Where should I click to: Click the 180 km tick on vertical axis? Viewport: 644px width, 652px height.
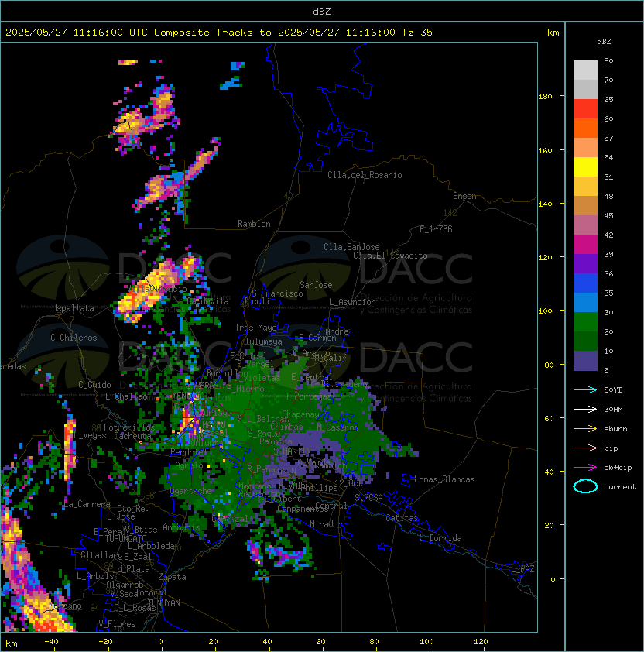point(545,97)
